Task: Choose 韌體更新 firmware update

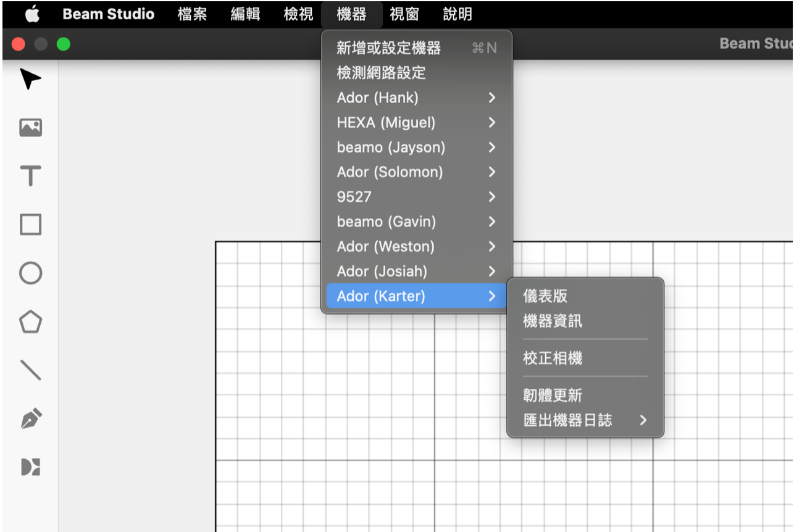Action: [x=585, y=396]
